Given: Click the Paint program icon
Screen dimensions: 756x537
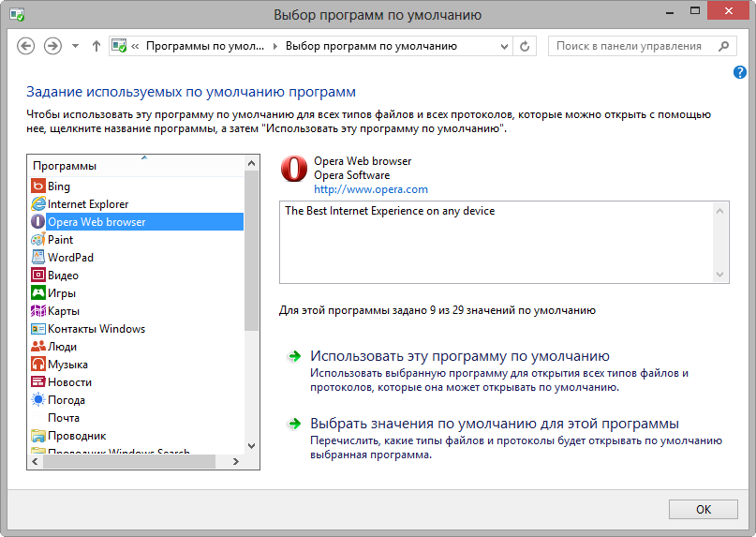Looking at the screenshot, I should click(38, 240).
